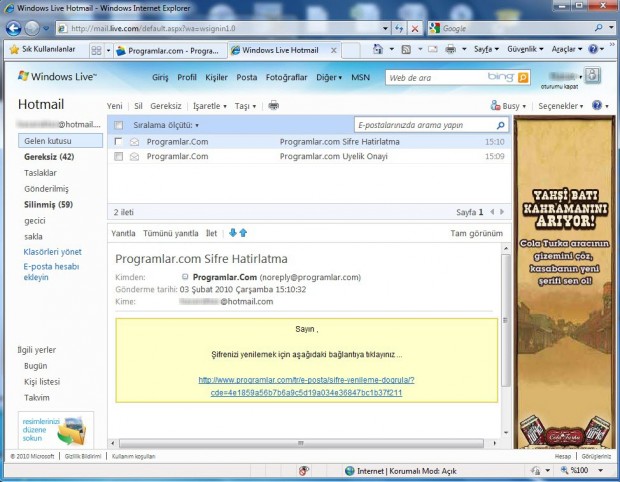Click the profile picture icon
Image resolution: width=620 pixels, height=482 pixels.
(x=592, y=75)
